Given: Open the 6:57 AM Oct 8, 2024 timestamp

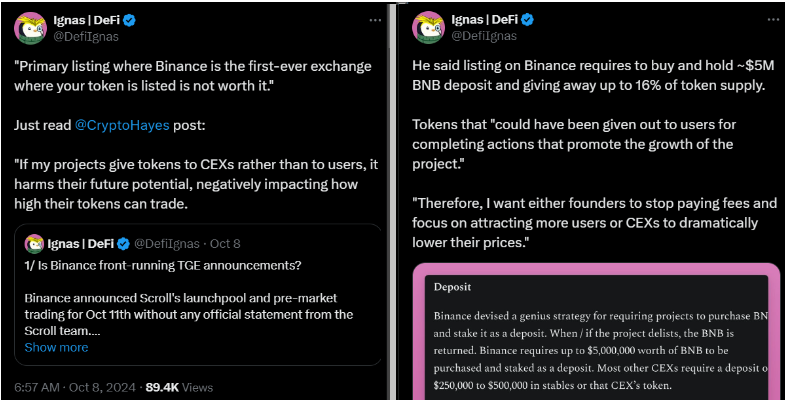Looking at the screenshot, I should pos(75,387).
